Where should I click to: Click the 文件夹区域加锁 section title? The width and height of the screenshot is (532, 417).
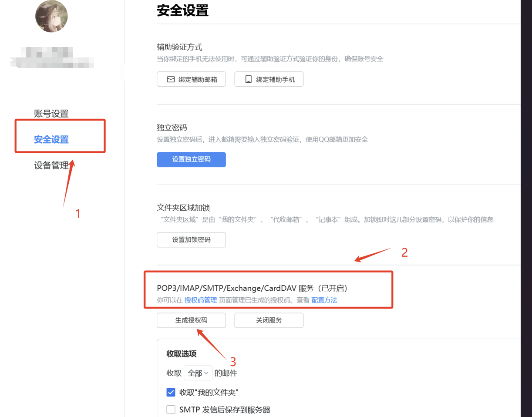183,208
